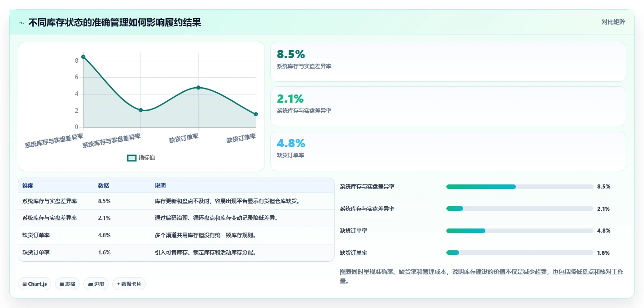Click the 1.6% cell in the table

pos(105,253)
